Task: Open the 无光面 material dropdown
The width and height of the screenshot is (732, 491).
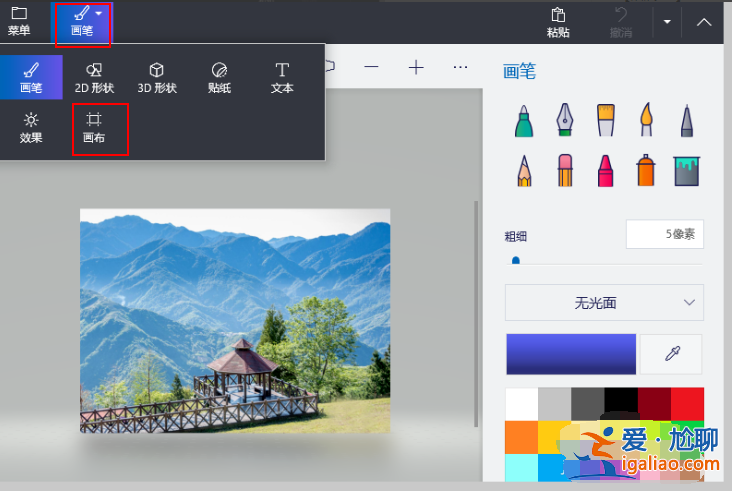Action: [605, 302]
